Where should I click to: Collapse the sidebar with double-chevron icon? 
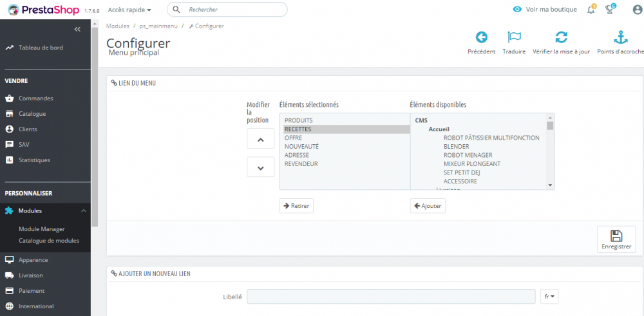coord(77,29)
